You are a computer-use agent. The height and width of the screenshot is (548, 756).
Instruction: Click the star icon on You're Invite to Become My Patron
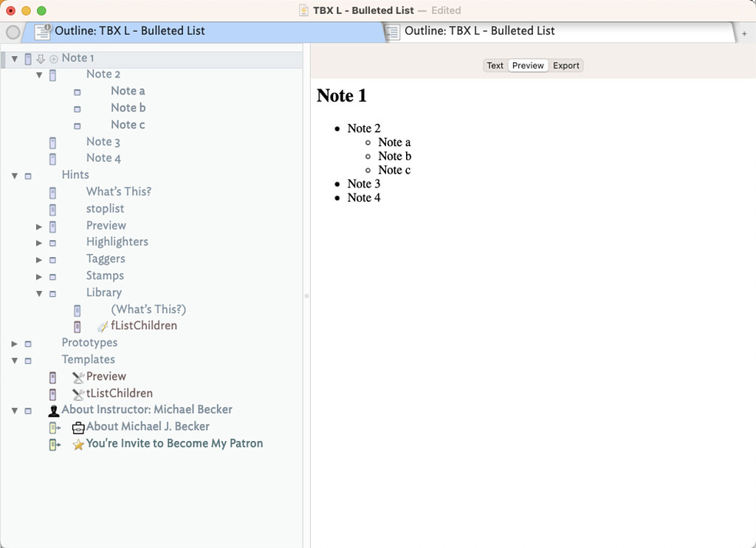(78, 443)
